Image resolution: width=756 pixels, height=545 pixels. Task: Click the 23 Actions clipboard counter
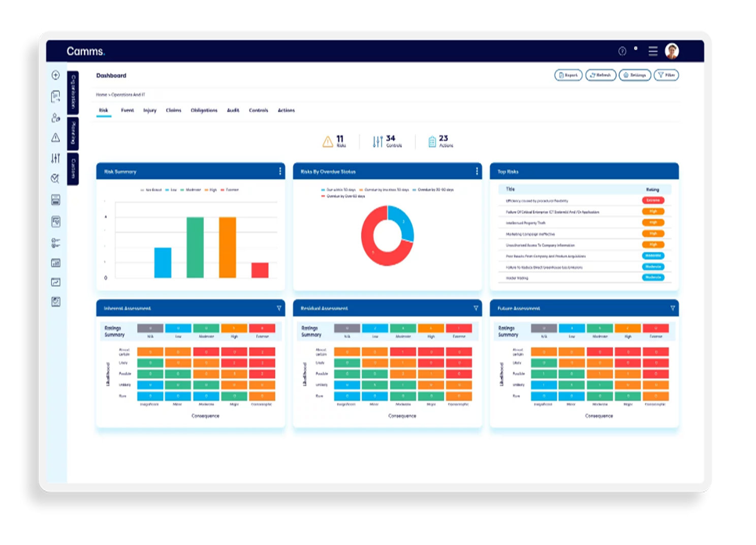[x=440, y=141]
